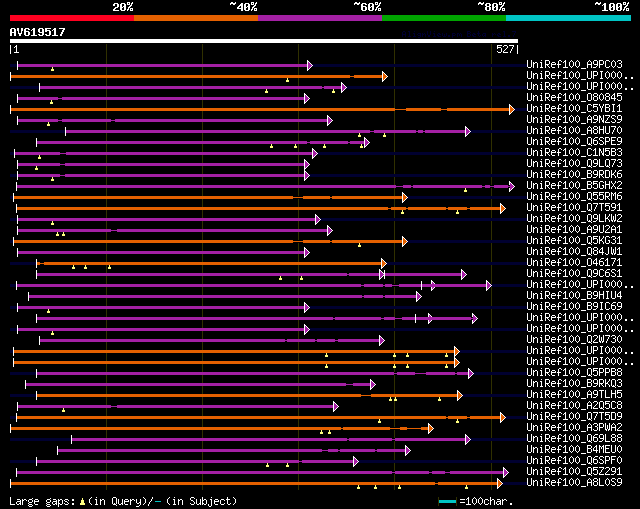Click the arrowhead ending the A9PC03 alignment

[x=310, y=65]
